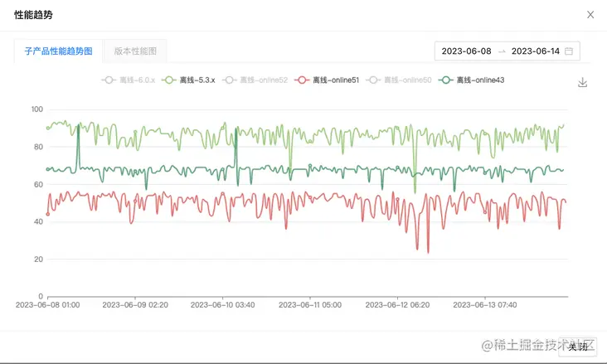Screen dimensions: 607x364
Task: Click x-axis label 2023-06-11 05:00
Action: 310,305
